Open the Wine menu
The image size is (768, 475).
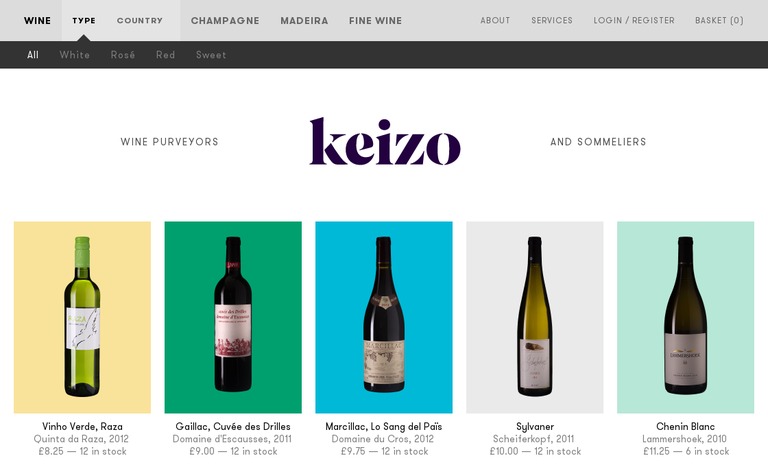coord(37,20)
